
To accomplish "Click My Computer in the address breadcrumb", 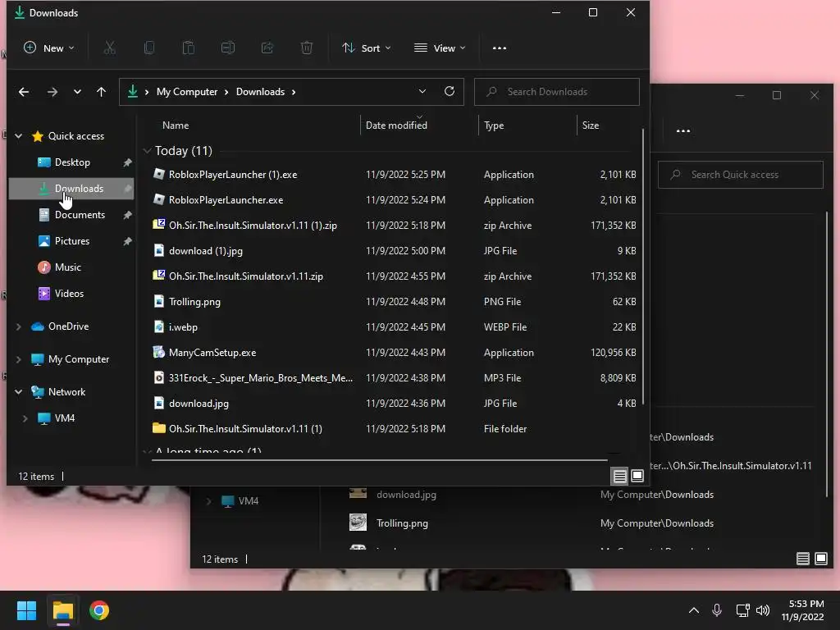I will 187,92.
